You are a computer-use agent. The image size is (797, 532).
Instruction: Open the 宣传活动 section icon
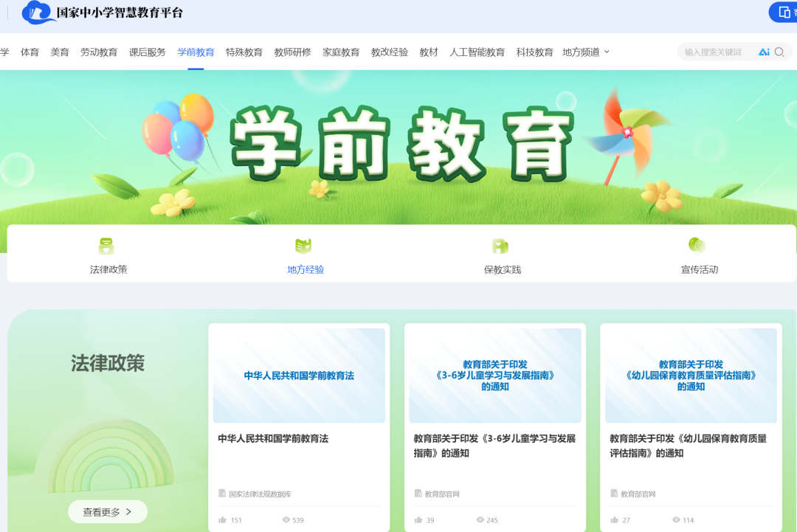(x=697, y=244)
